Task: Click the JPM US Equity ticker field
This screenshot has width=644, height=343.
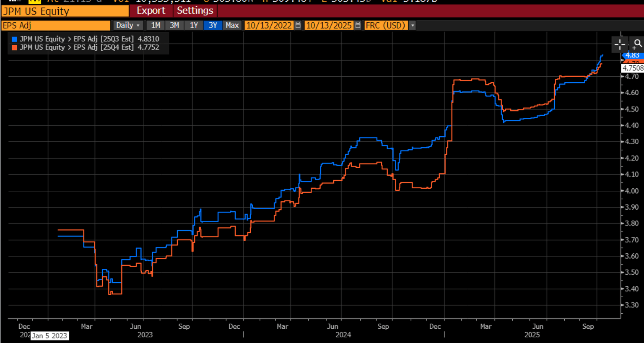Action: pos(65,11)
